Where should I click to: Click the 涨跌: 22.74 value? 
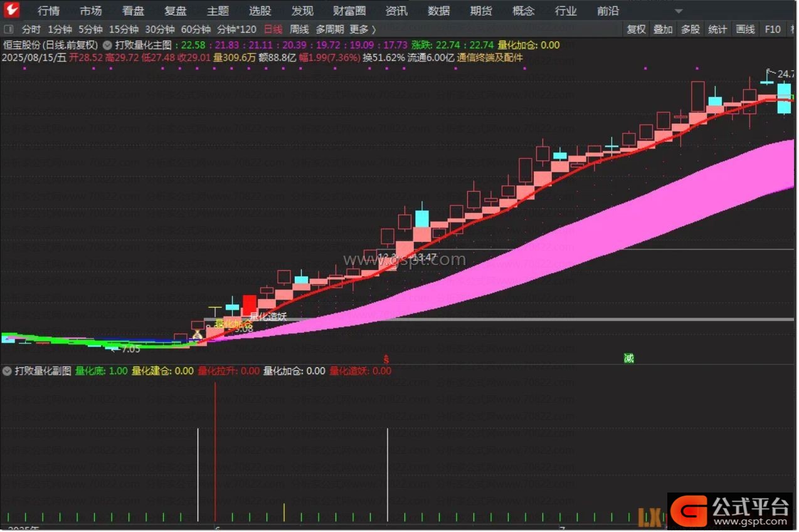point(435,45)
